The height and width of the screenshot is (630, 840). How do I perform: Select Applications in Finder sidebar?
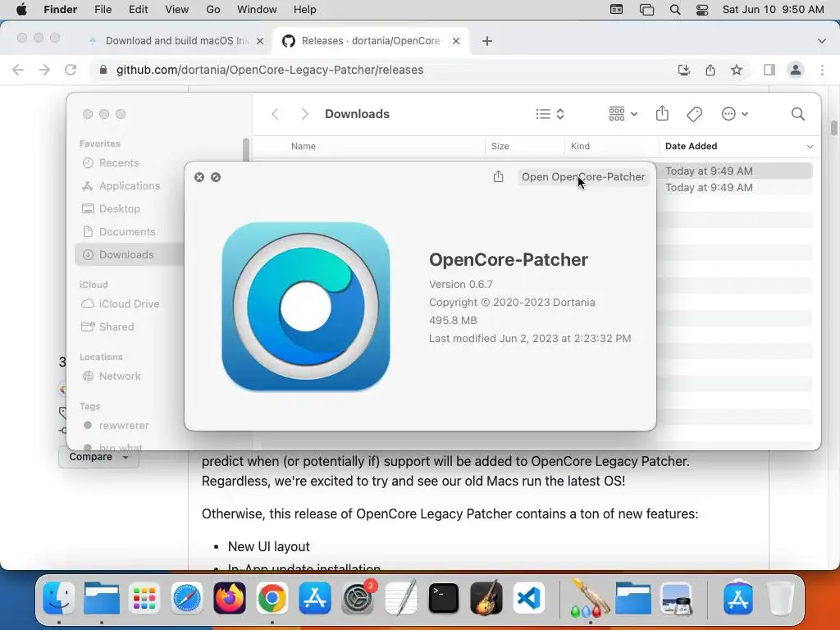coord(129,186)
